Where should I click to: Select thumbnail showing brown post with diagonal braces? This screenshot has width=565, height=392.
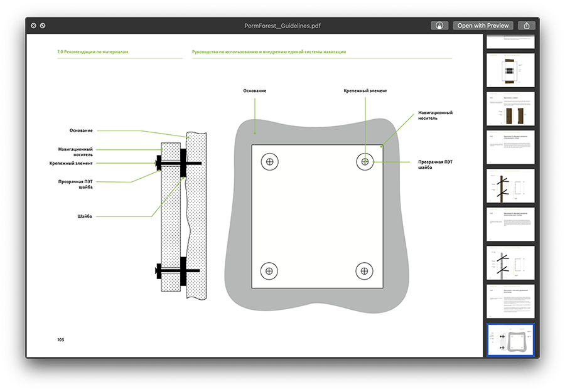click(510, 186)
